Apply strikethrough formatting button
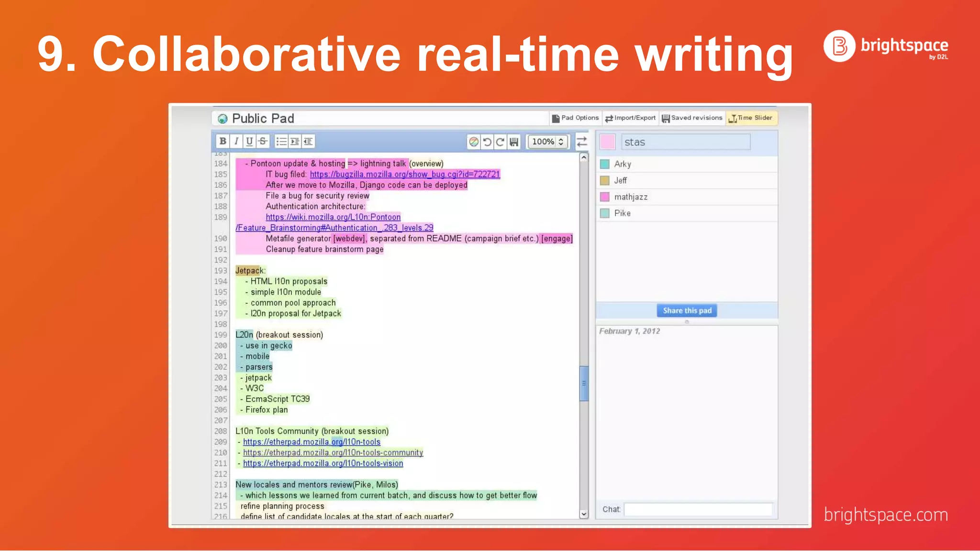Image resolution: width=980 pixels, height=551 pixels. [x=263, y=142]
